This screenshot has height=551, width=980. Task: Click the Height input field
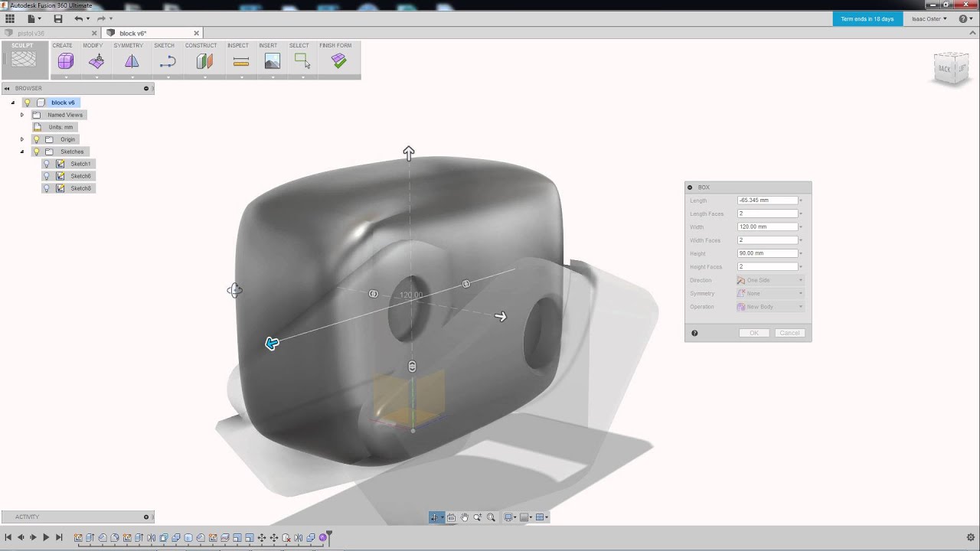point(767,253)
